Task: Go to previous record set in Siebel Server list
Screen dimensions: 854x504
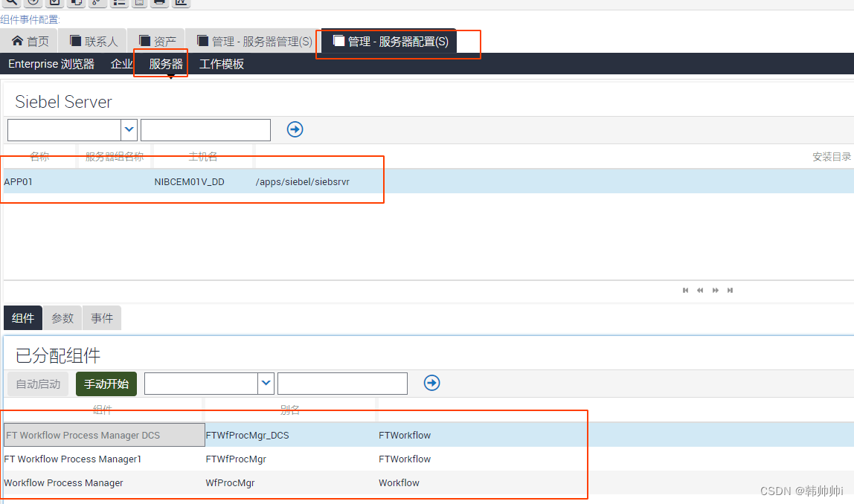Action: 700,290
